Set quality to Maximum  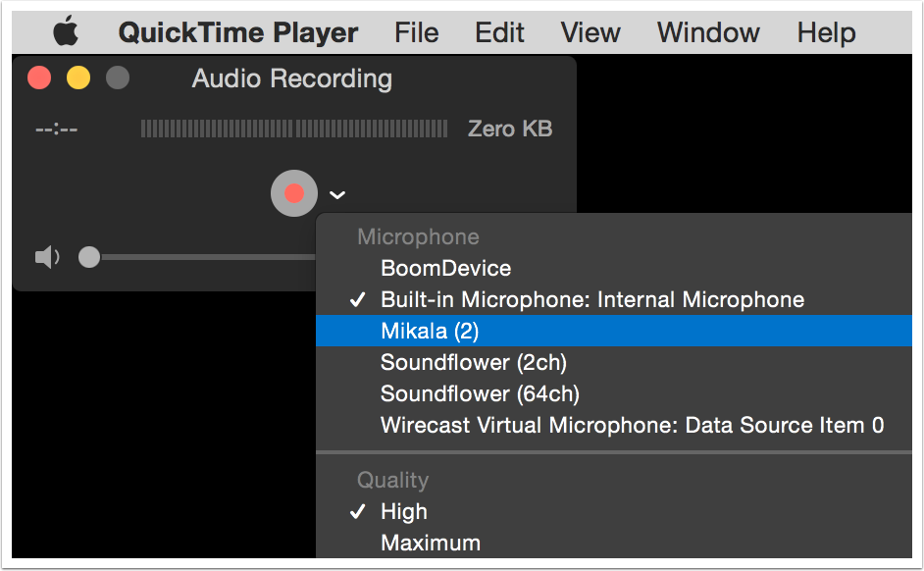[430, 544]
